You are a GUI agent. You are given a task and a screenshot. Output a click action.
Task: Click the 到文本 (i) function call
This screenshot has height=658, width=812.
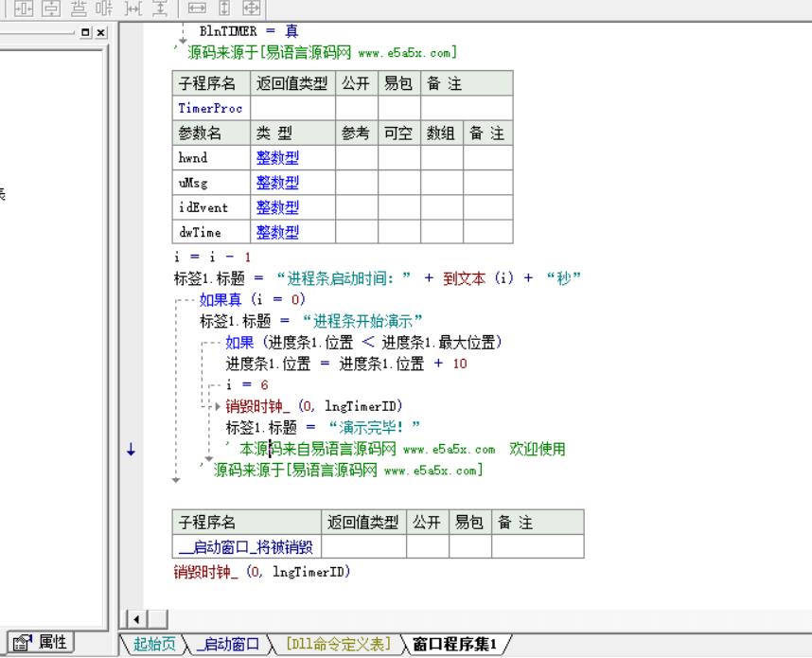pyautogui.click(x=479, y=278)
